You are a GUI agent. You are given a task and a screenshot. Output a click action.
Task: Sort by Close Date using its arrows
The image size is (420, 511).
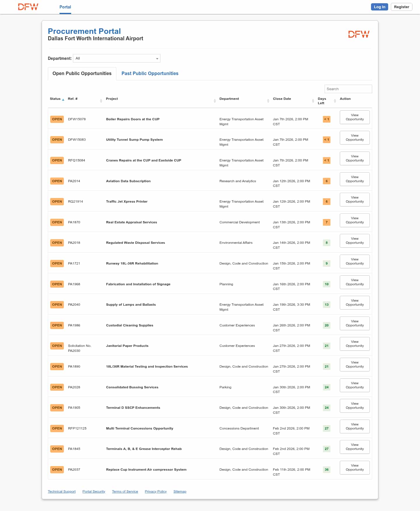(313, 101)
